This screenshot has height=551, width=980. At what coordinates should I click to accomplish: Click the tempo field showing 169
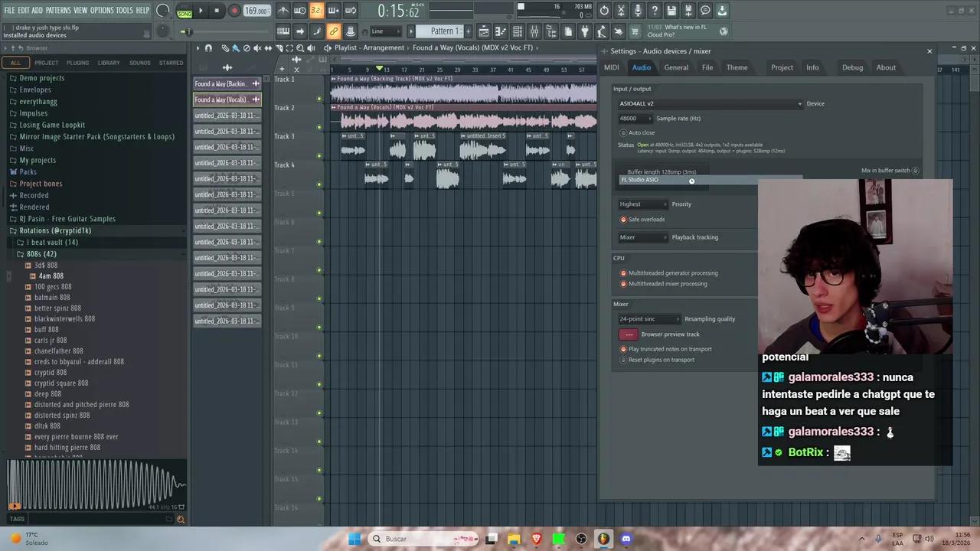click(x=256, y=11)
